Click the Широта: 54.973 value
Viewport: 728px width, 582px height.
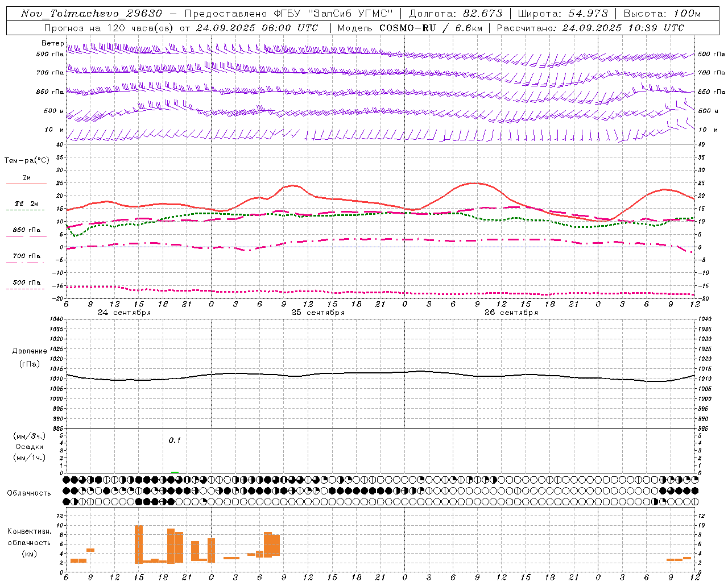tap(563, 14)
